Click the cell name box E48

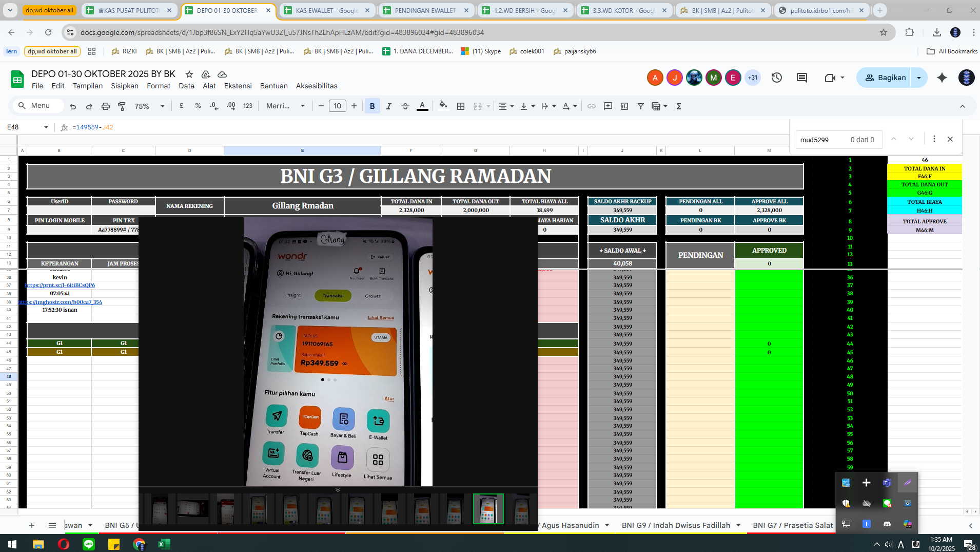tap(28, 127)
